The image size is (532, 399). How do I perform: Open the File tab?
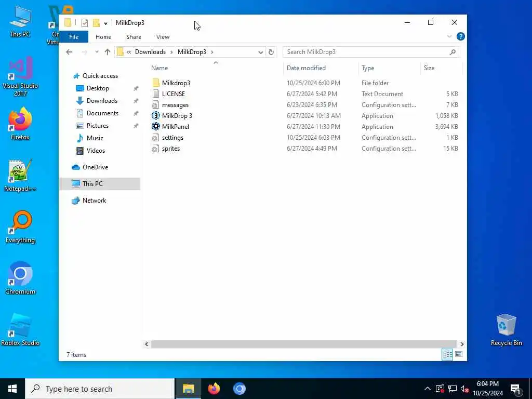click(74, 37)
